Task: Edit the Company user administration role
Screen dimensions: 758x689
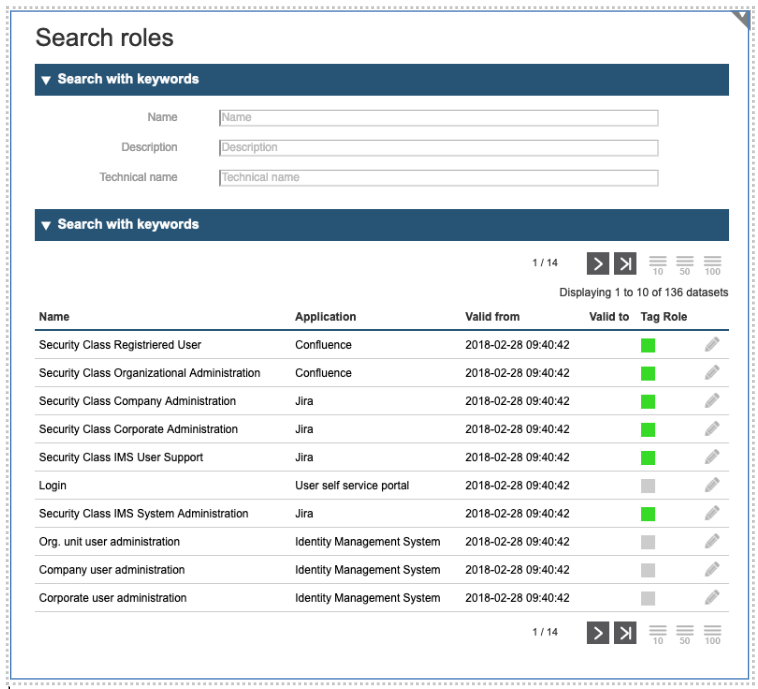Action: point(712,569)
